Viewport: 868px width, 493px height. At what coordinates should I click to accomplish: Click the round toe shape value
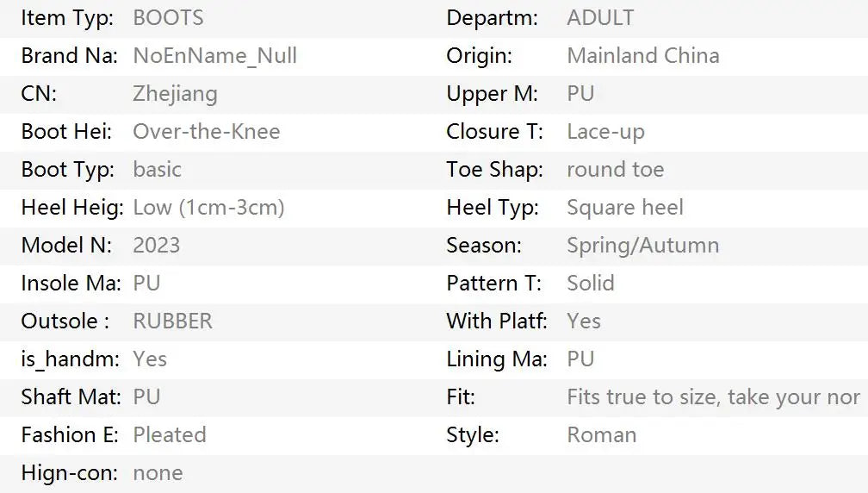point(616,170)
